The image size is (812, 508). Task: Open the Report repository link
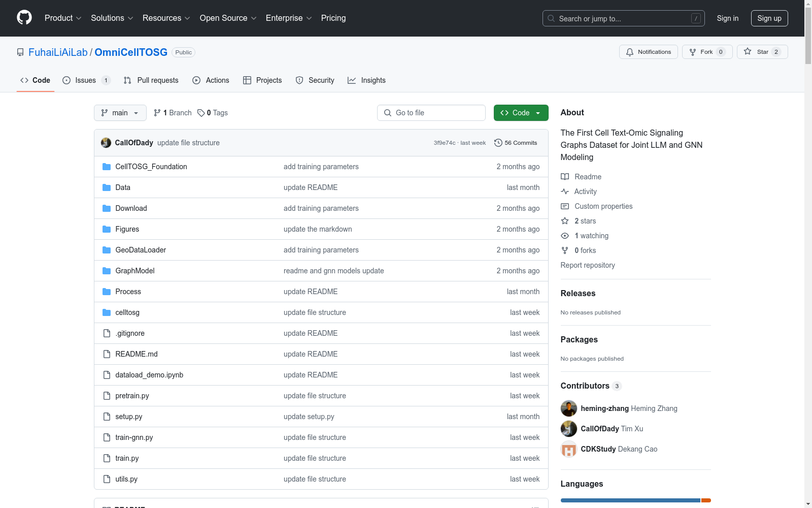click(x=588, y=265)
